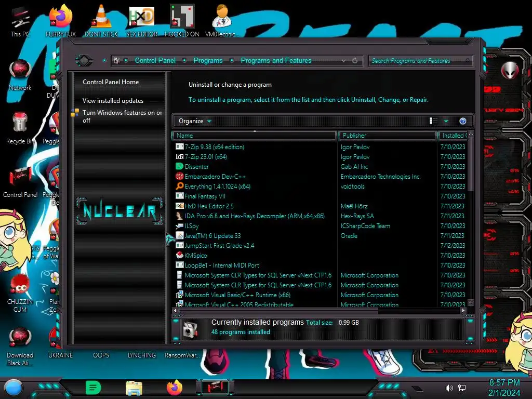Open View installed updates link
The width and height of the screenshot is (532, 399).
tap(113, 101)
